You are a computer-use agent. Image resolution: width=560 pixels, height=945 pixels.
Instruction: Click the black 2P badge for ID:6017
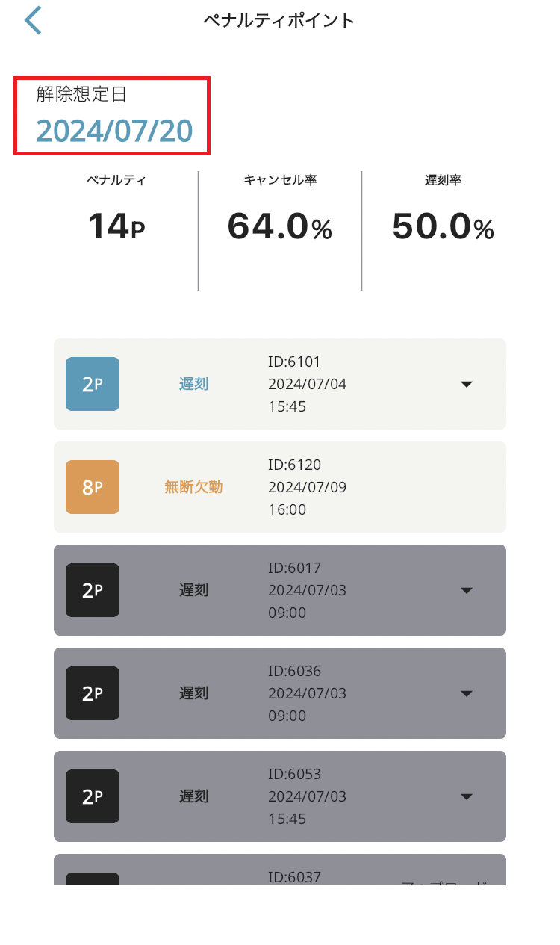click(93, 590)
